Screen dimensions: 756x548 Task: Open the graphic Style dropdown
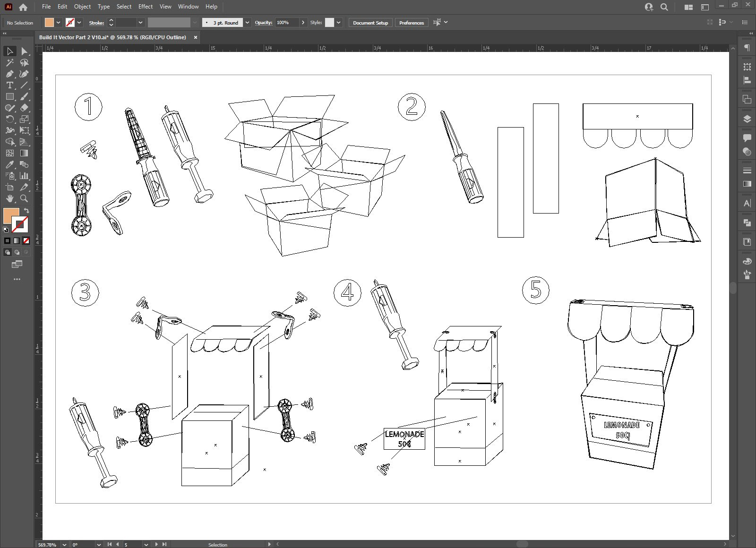pyautogui.click(x=338, y=23)
